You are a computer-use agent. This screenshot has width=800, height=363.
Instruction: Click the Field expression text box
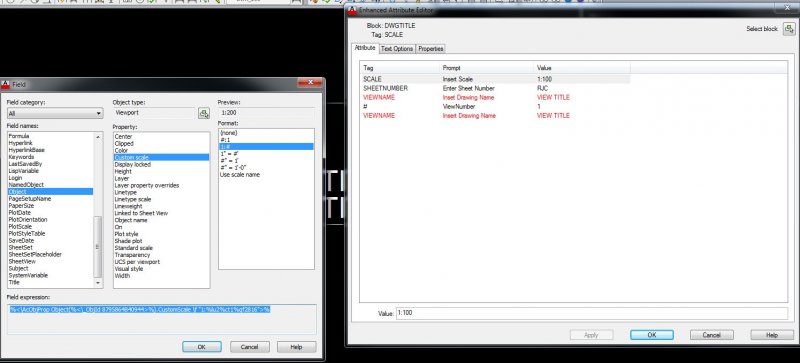click(162, 319)
